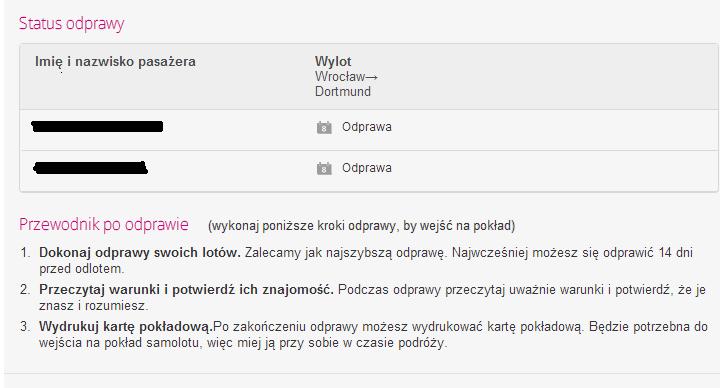Select the second redacted passenger name
Image resolution: width=720 pixels, height=388 pixels.
tap(90, 168)
